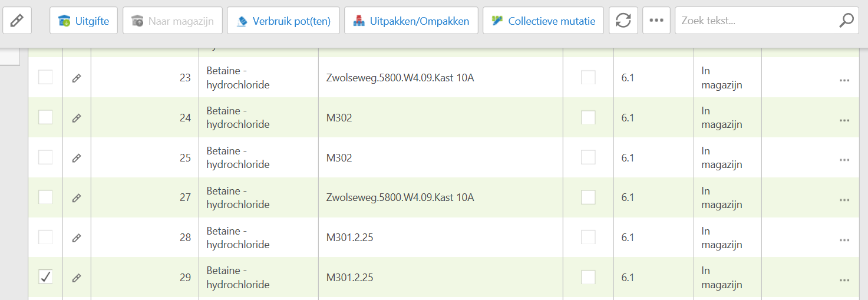Uncheck the selected row 29 checkbox
Image resolution: width=868 pixels, height=300 pixels.
(45, 277)
